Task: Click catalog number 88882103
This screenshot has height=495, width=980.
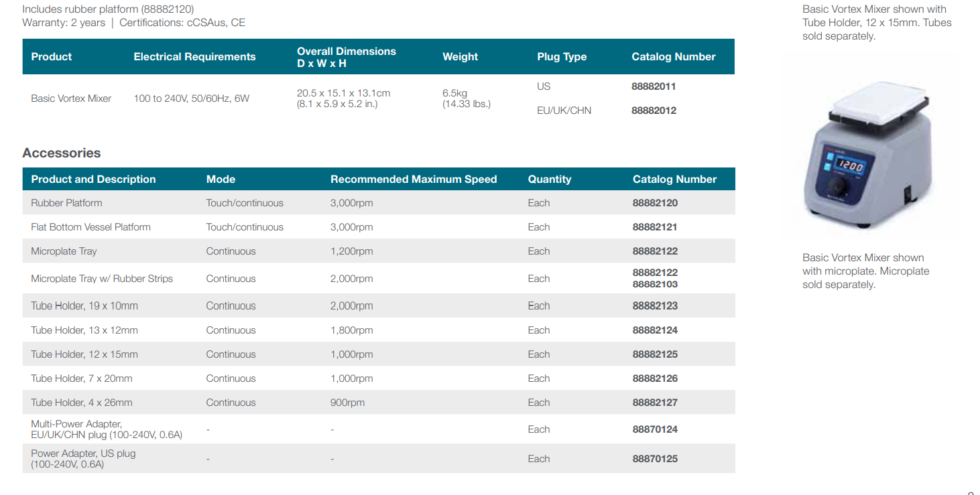Action: pyautogui.click(x=655, y=285)
